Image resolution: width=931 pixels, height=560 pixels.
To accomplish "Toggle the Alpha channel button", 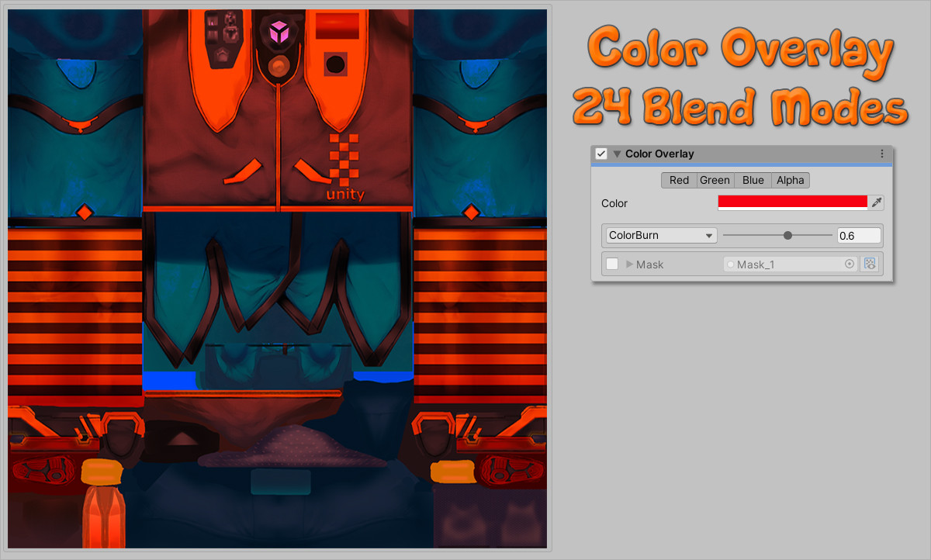I will point(791,180).
